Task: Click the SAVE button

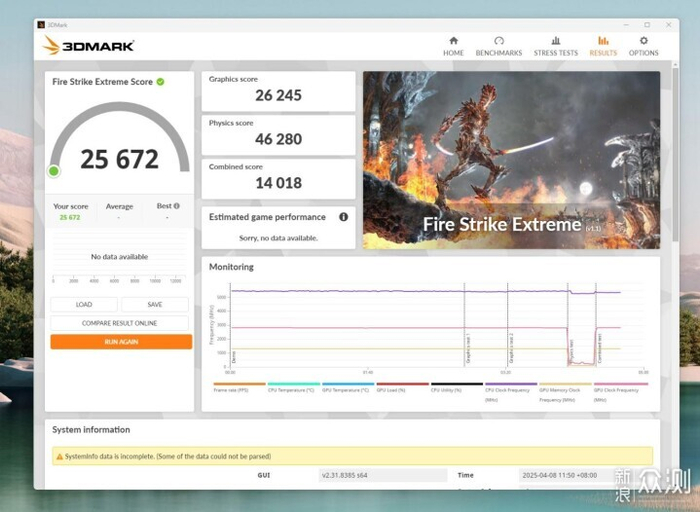Action: tap(155, 304)
